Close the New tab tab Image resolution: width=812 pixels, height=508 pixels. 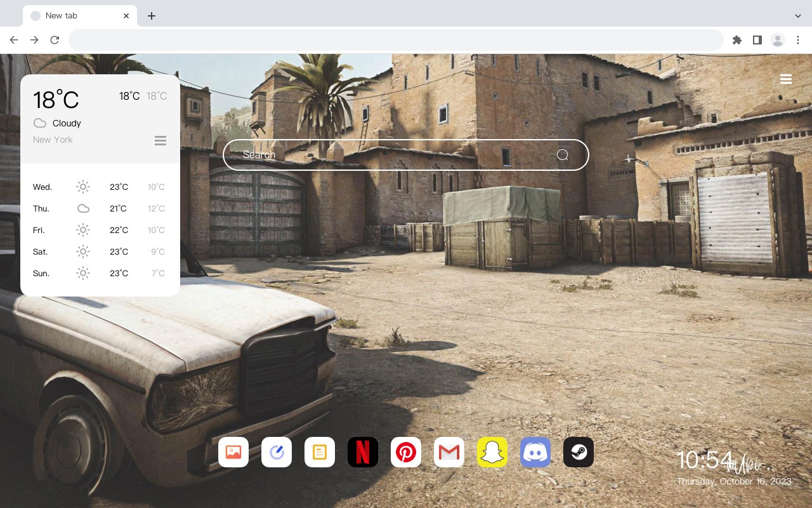click(126, 16)
